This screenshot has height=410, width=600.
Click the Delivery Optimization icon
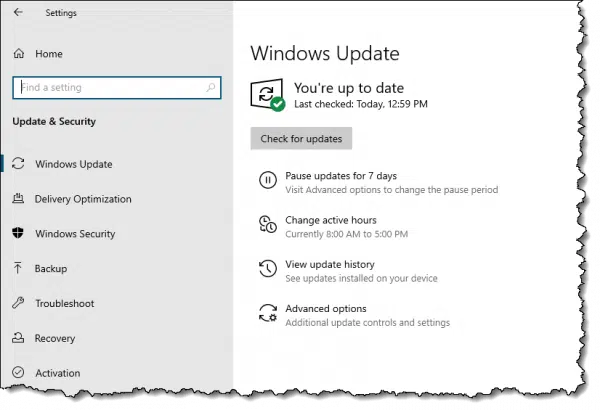point(18,198)
